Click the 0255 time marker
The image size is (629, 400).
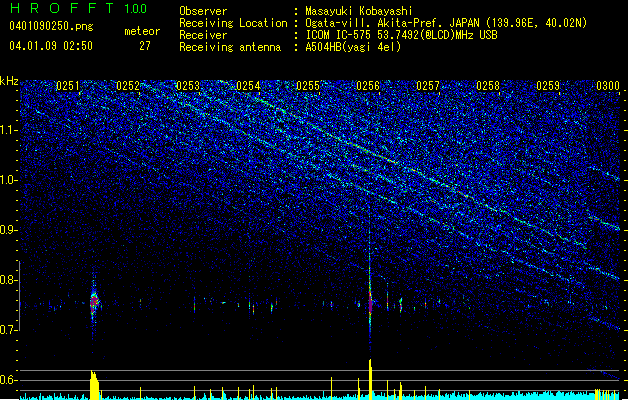point(308,86)
